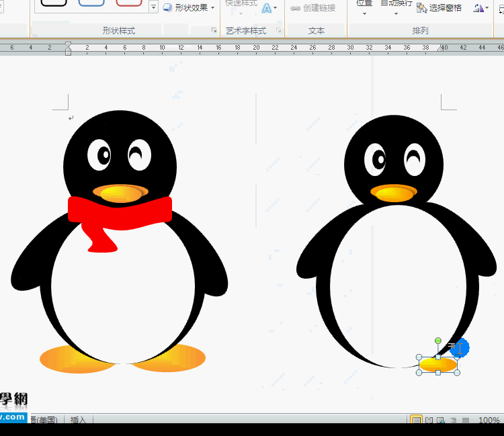Select the blue rounded-rectangle shape style
The image size is (504, 436).
pos(91,3)
